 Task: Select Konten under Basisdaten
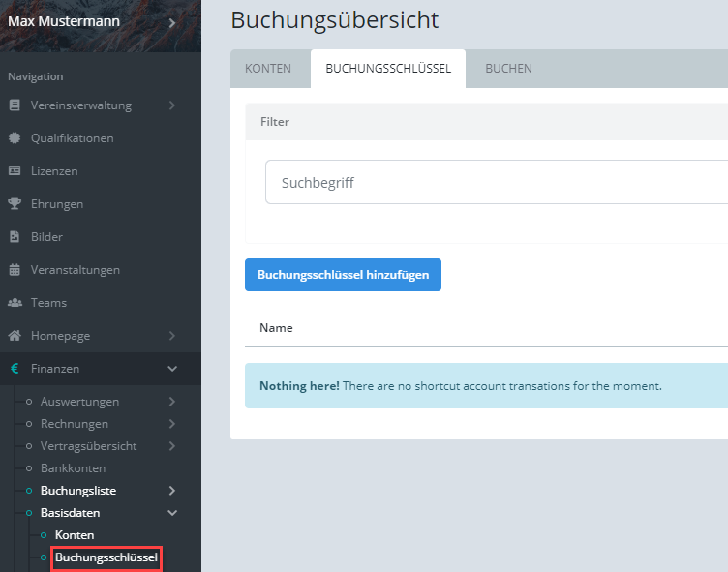[x=75, y=535]
